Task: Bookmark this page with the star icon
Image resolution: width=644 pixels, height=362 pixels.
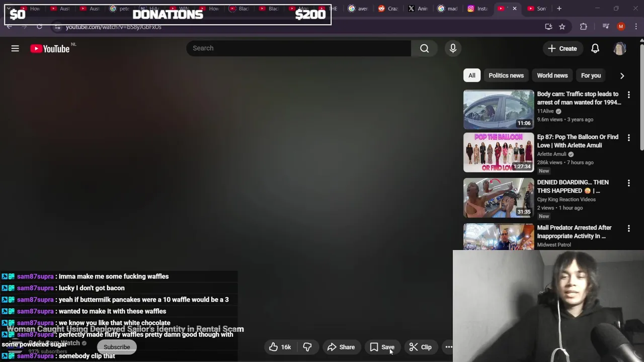Action: tap(562, 27)
